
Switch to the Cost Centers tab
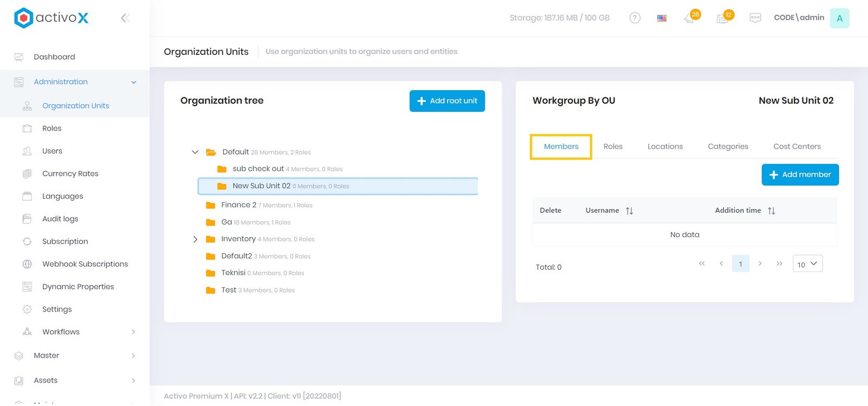pos(797,147)
